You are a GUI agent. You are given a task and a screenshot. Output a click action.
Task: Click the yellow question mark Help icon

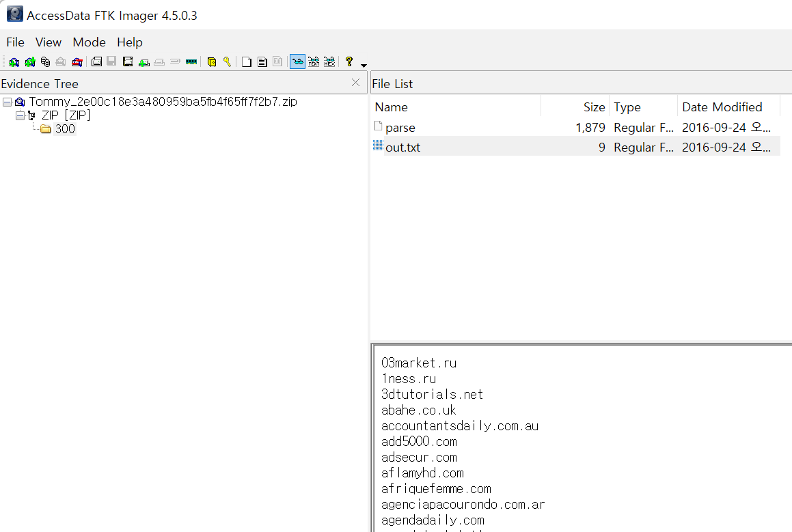tap(349, 61)
